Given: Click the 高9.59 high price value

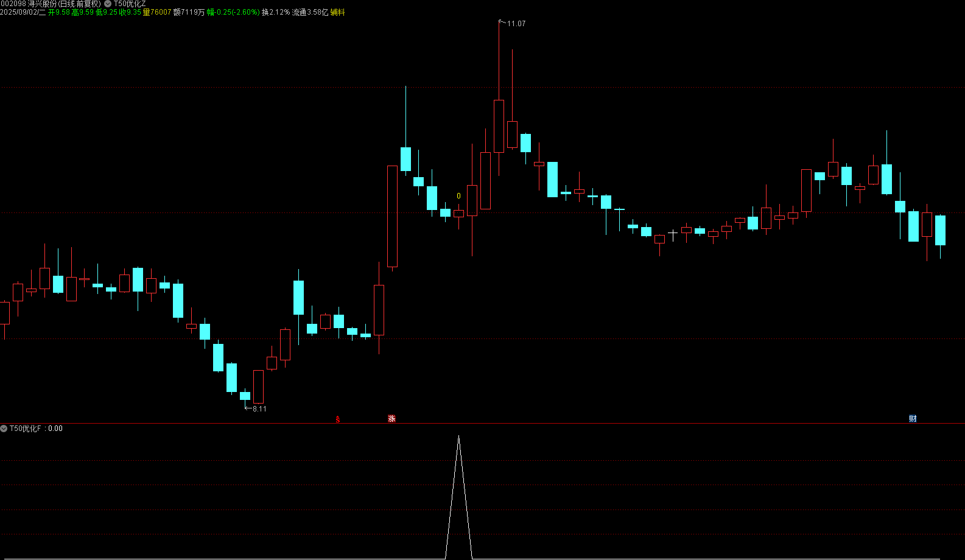Looking at the screenshot, I should (x=83, y=12).
